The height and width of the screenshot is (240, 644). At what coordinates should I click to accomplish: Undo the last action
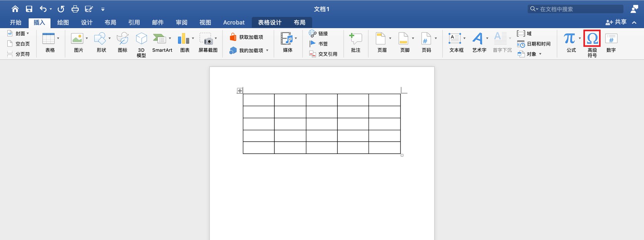43,9
